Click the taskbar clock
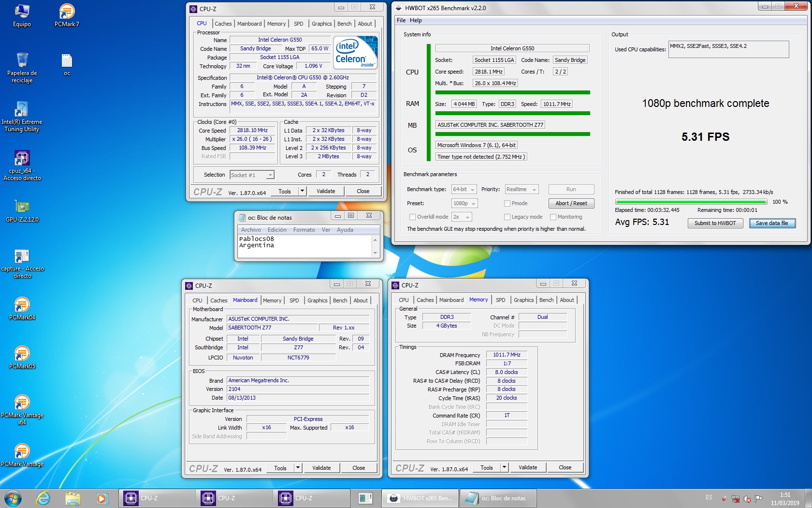812x508 pixels. coord(785,499)
